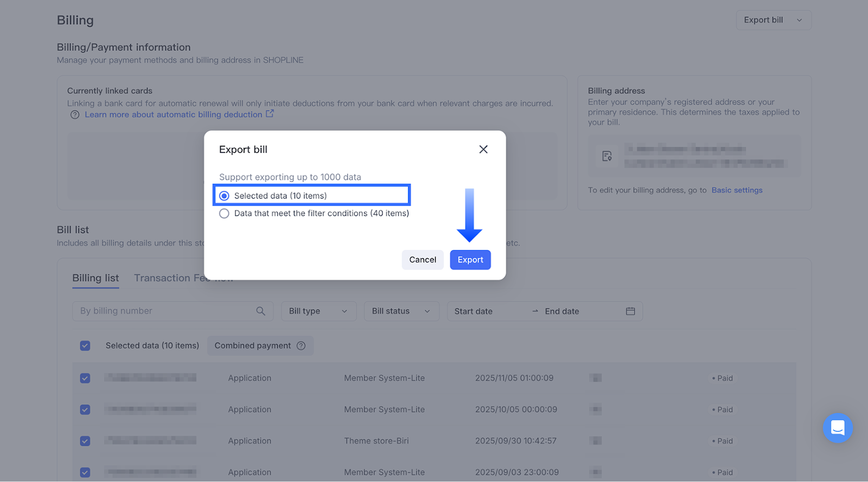Expand the Bill status dropdown
Viewport: 868px width, 482px height.
tap(401, 311)
